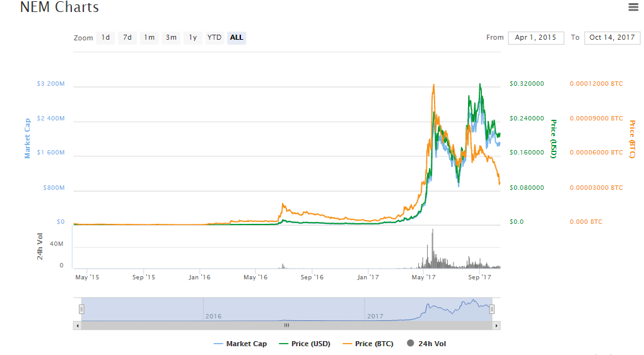
Task: Toggle the Market Cap series legend
Action: coord(240,344)
